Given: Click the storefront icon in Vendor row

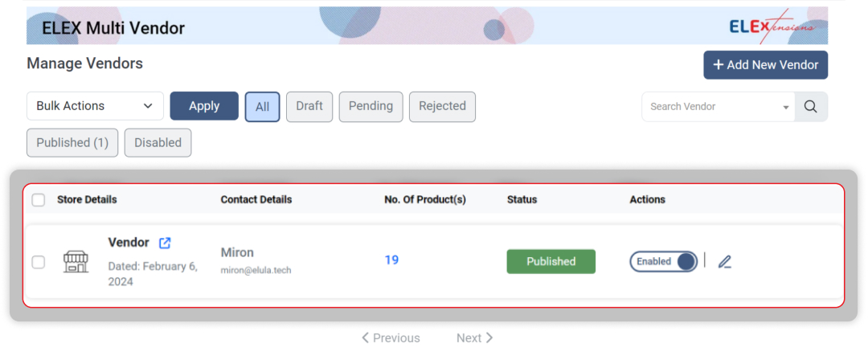Looking at the screenshot, I should click(76, 261).
